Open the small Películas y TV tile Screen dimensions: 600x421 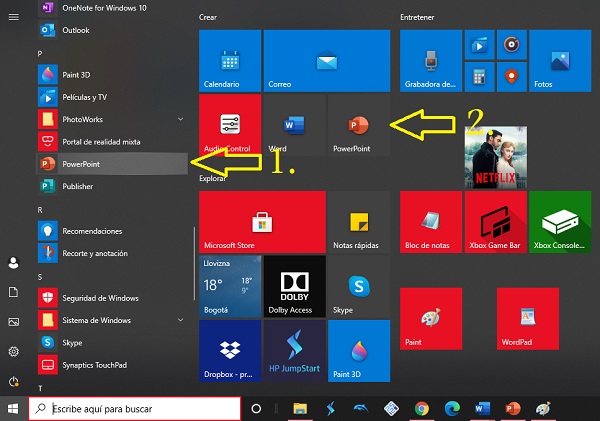(479, 45)
